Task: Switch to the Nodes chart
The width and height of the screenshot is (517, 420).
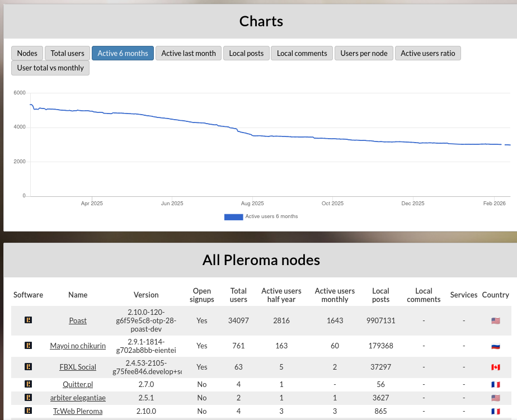Action: [27, 53]
